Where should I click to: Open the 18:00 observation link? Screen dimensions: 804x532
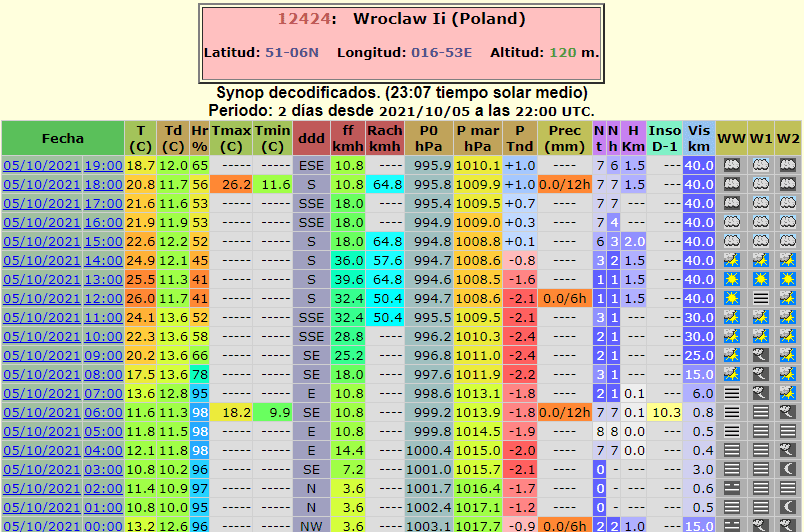click(104, 185)
